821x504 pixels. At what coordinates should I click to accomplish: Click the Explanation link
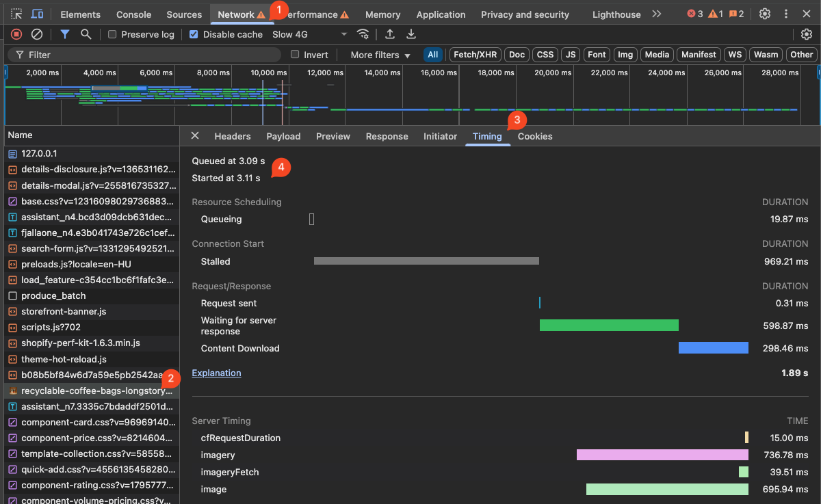pos(216,373)
